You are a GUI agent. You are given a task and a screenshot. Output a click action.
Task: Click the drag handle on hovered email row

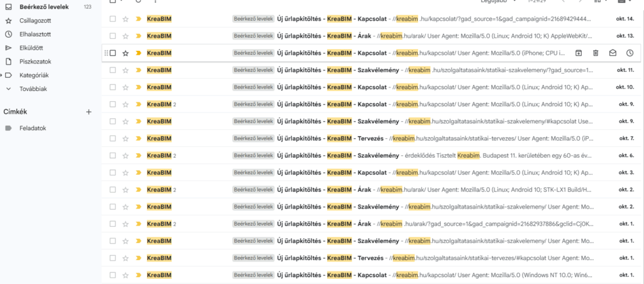[x=106, y=53]
